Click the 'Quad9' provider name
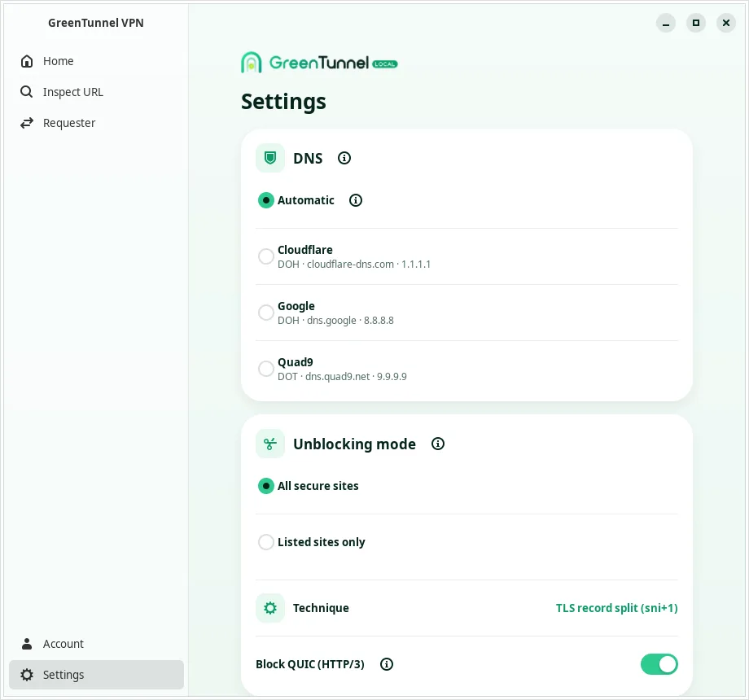This screenshot has height=700, width=749. (x=296, y=362)
